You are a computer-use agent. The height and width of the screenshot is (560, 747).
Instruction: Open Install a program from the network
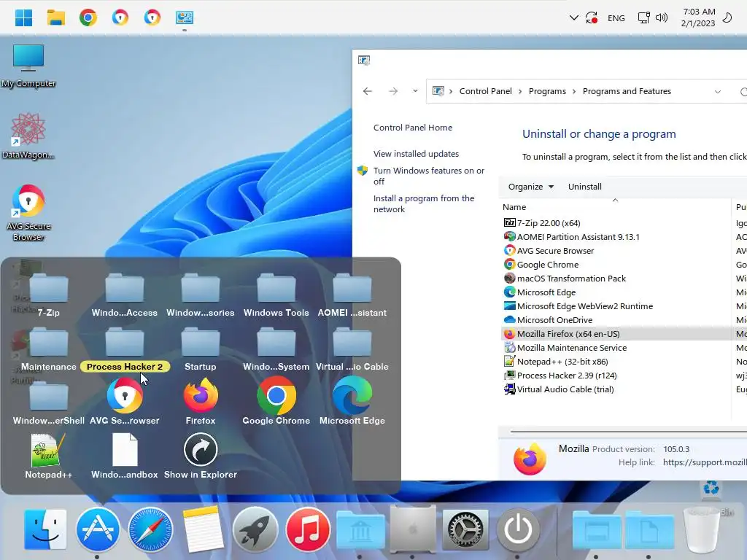coord(424,204)
